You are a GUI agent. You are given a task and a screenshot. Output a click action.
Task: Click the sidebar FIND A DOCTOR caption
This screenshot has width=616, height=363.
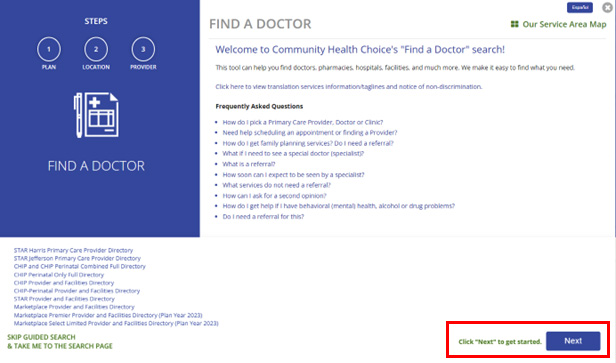point(96,166)
